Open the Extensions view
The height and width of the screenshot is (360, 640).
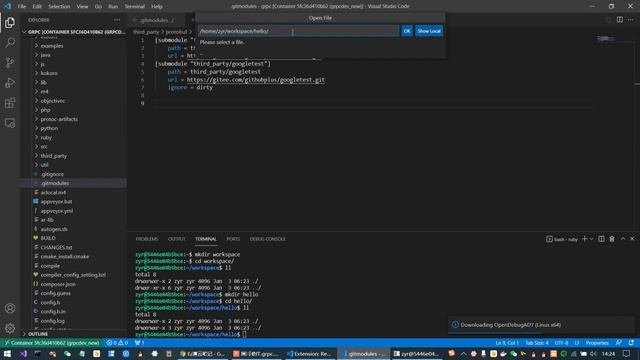coord(10,103)
